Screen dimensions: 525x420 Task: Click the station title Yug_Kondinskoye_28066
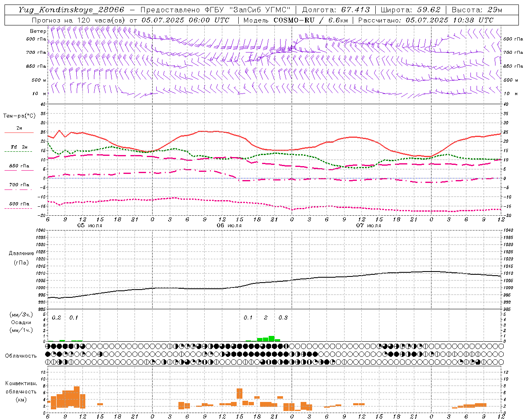pyautogui.click(x=71, y=10)
